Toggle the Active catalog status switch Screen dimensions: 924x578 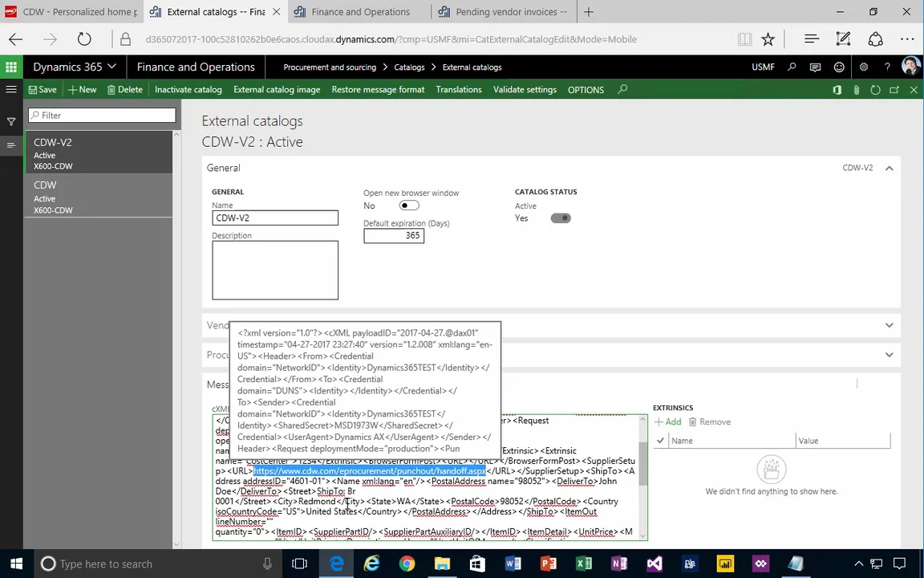pos(560,218)
